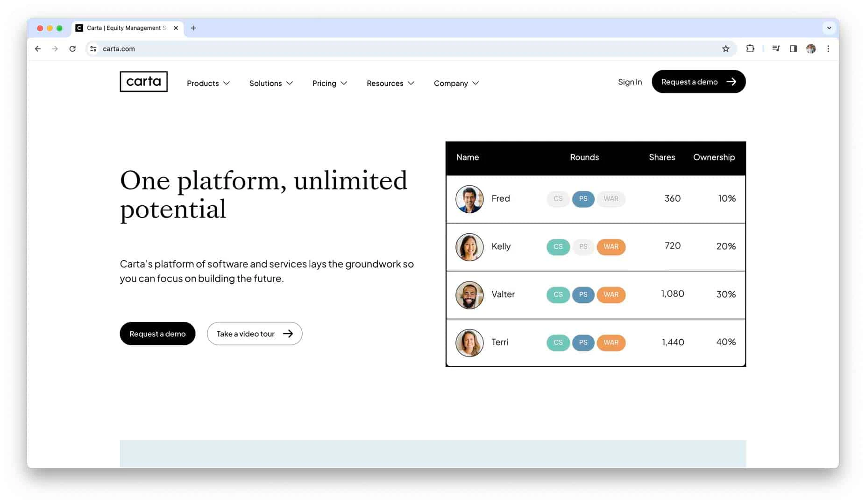Bookmark this page with the star icon
The height and width of the screenshot is (504, 866).
[725, 49]
